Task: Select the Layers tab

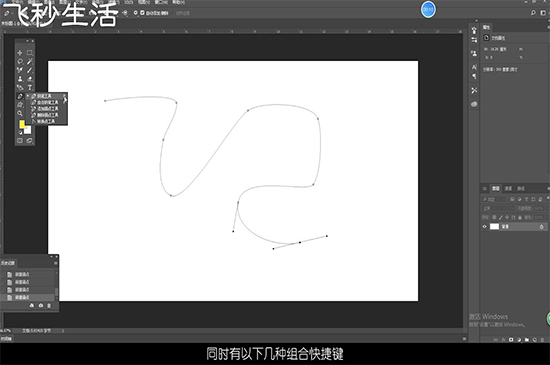Action: 496,189
